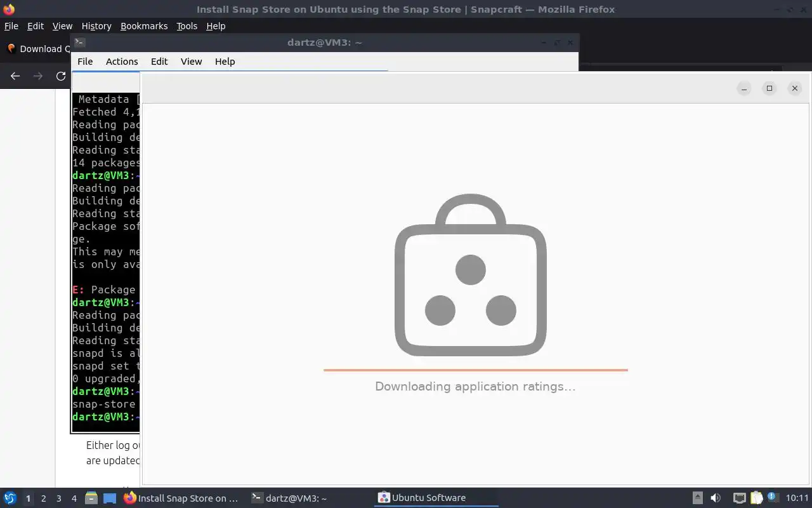Minimize the Ubuntu Software window
Screen dimensions: 812x508
point(744,88)
